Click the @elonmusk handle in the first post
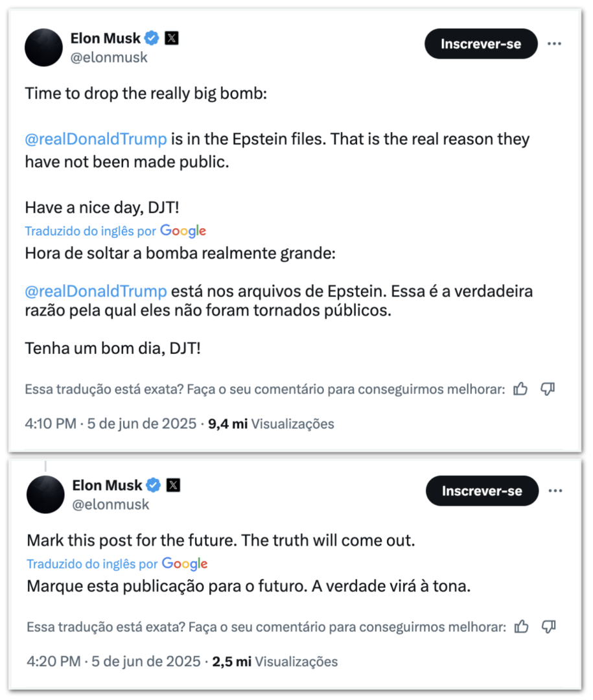This screenshot has width=593, height=700. pos(109,58)
